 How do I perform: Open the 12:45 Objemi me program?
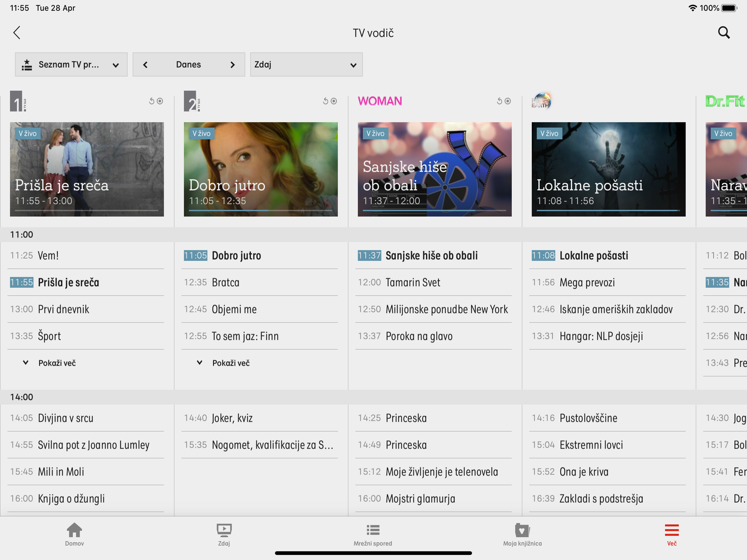pyautogui.click(x=260, y=309)
